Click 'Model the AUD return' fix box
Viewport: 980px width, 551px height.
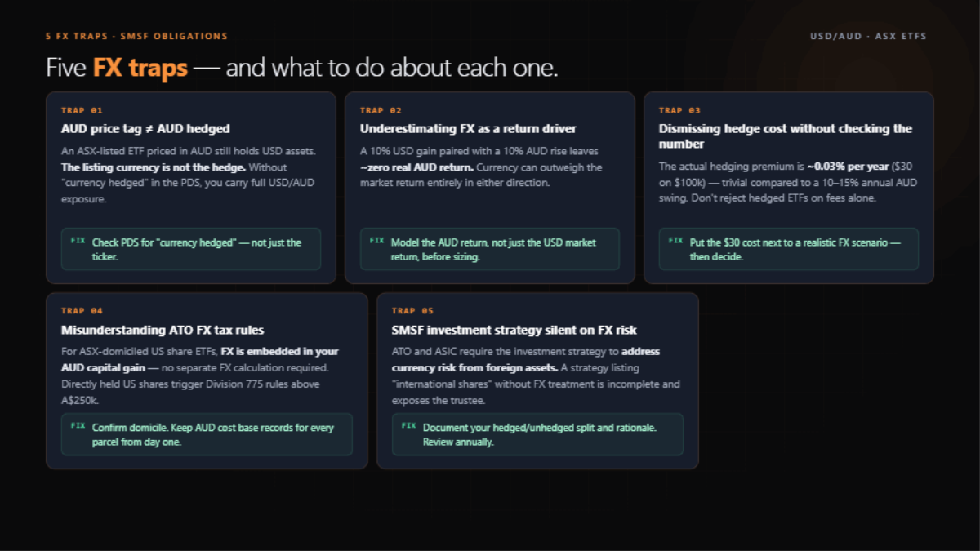[x=490, y=249]
